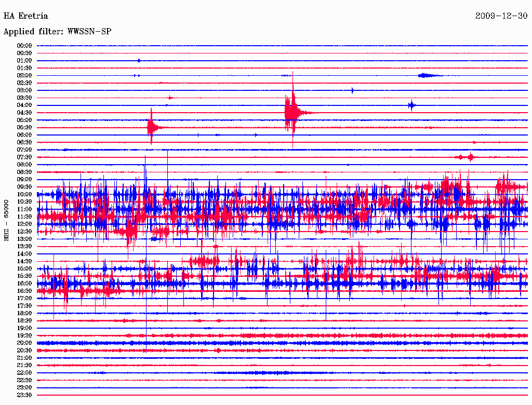
Task: Select the 04:30 time label
Action: (x=24, y=113)
